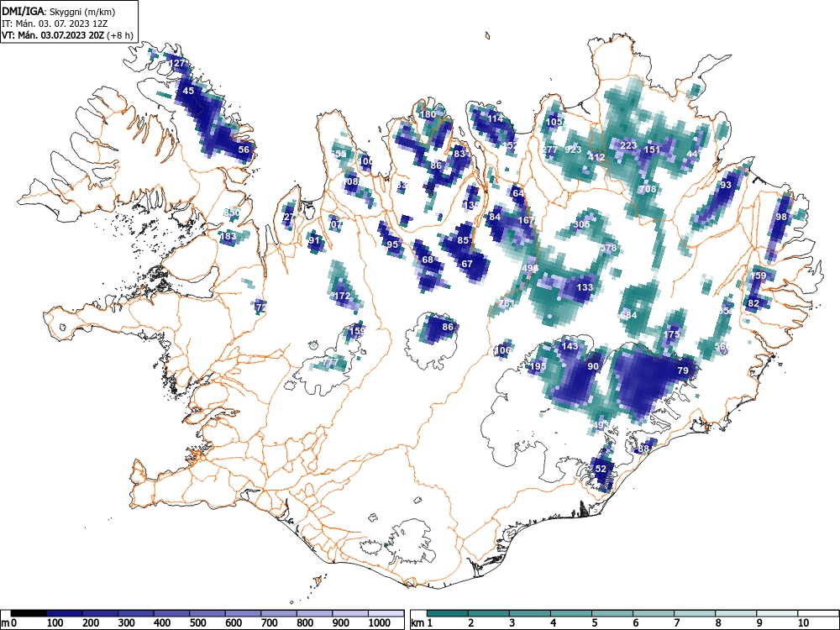The image size is (840, 630).
Task: Select the dark teal swatch between km 1 and 2
Action: (448, 613)
